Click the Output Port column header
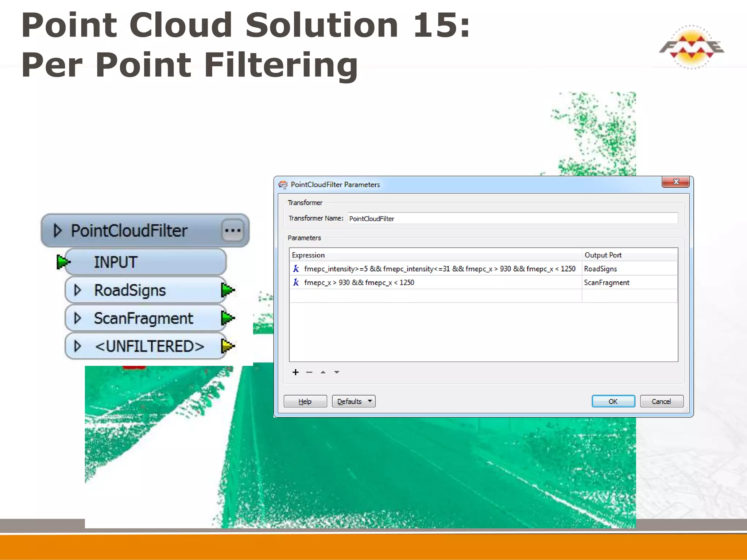 (x=630, y=255)
